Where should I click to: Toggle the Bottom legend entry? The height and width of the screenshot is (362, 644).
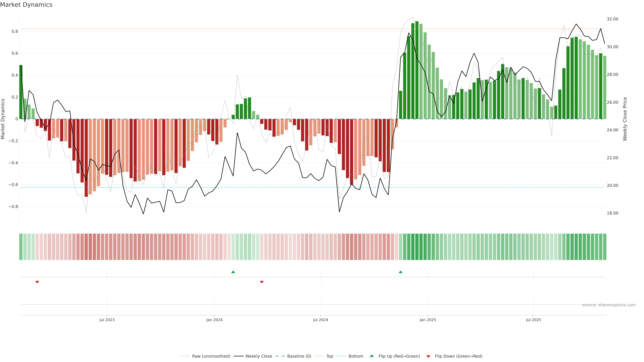(356, 356)
